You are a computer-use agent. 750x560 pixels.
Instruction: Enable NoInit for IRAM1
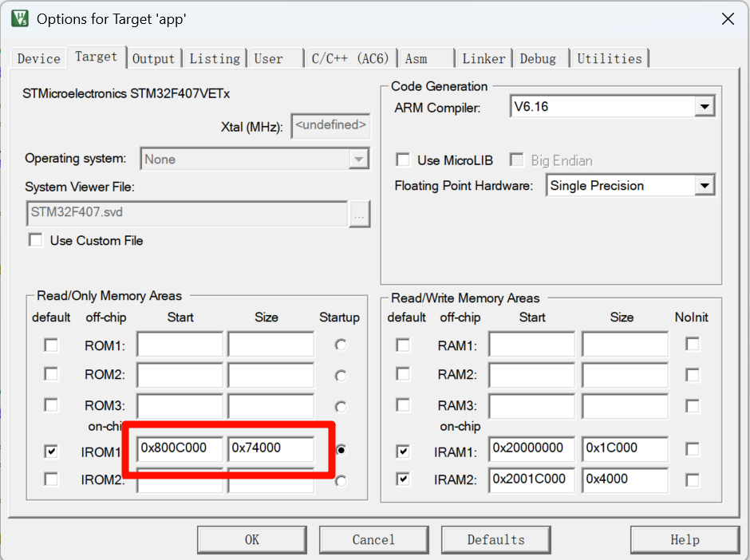[x=693, y=449]
